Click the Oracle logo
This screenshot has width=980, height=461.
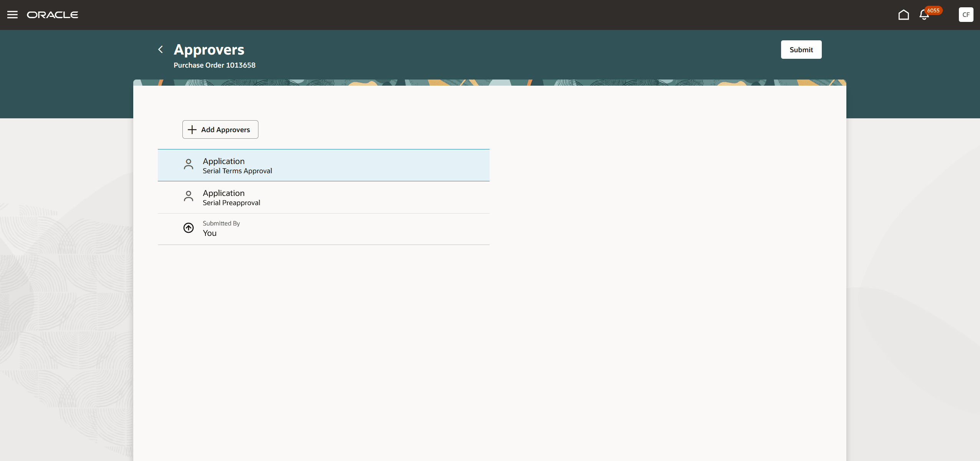click(53, 15)
